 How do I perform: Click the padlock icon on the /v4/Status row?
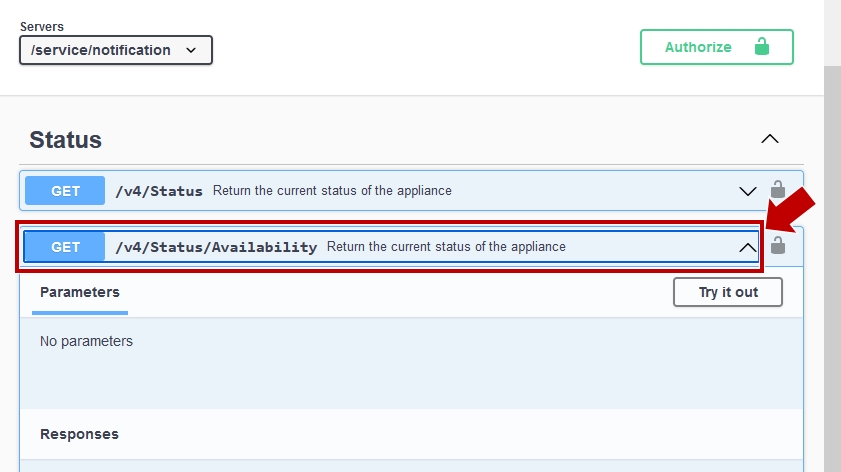point(778,189)
